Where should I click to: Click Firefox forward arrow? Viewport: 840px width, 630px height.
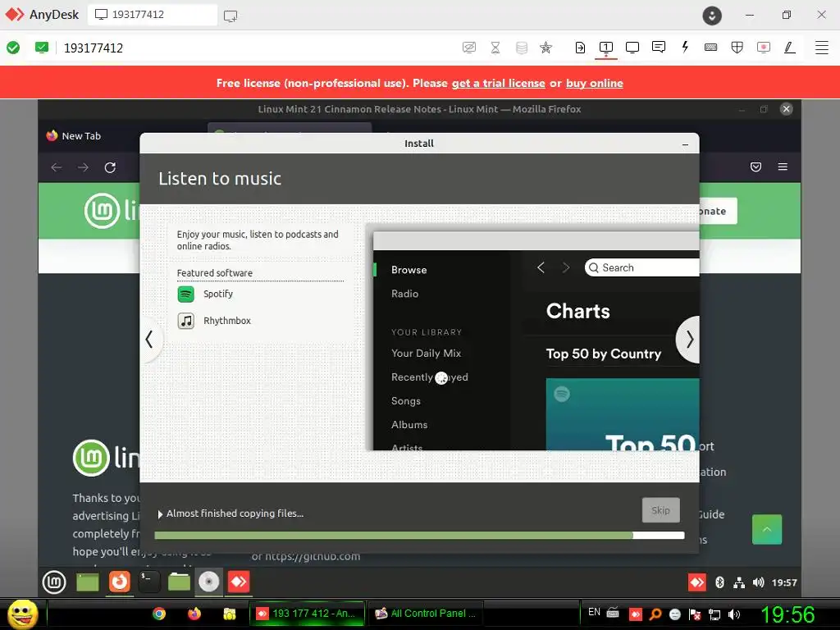[83, 167]
